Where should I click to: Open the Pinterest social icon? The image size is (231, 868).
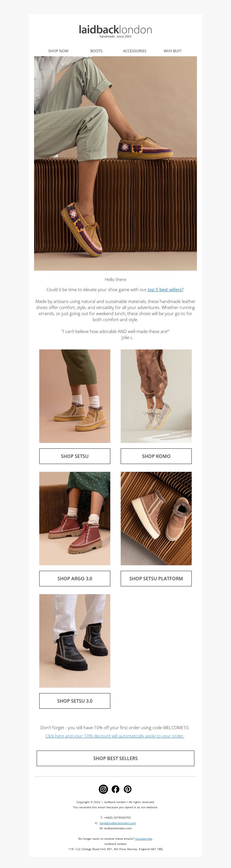(x=127, y=789)
